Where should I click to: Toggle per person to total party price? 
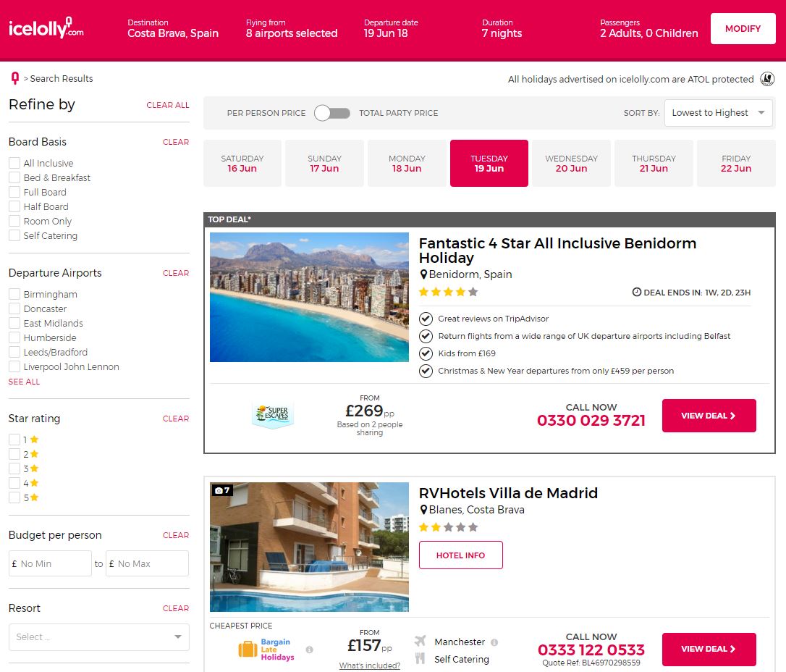(332, 113)
